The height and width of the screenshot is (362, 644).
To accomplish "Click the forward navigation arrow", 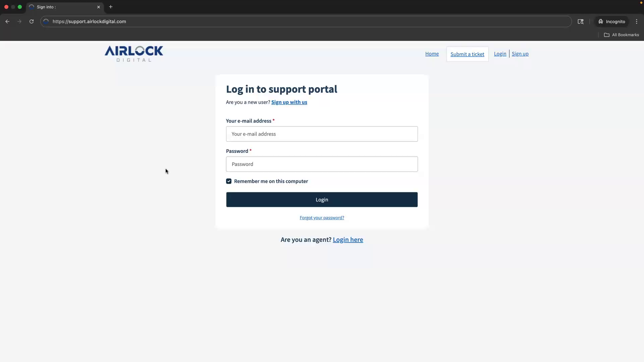I will (19, 21).
